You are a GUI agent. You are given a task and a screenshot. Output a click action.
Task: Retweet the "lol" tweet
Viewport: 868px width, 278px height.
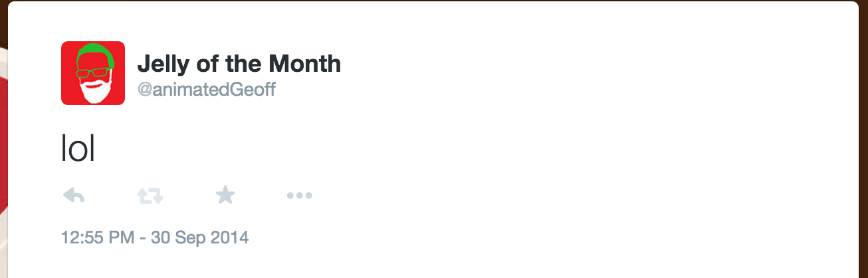pos(150,196)
